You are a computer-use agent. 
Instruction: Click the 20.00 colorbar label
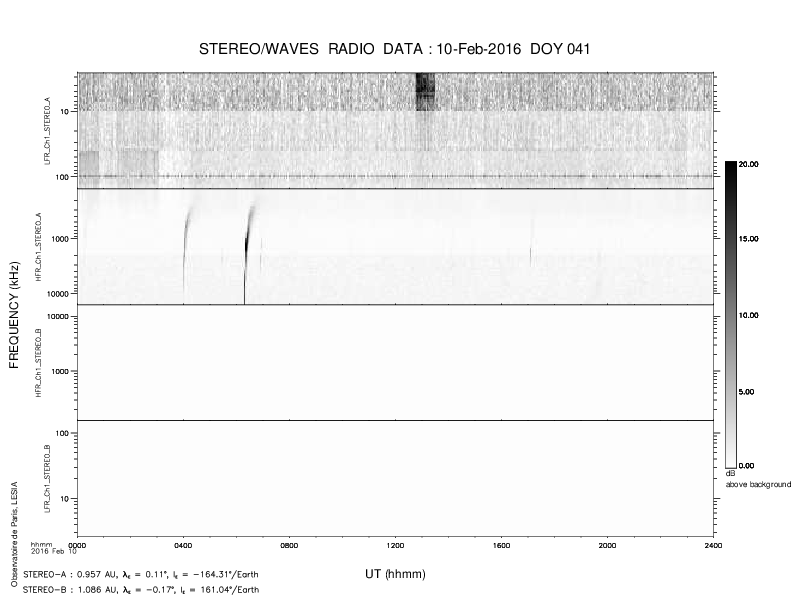coord(749,164)
